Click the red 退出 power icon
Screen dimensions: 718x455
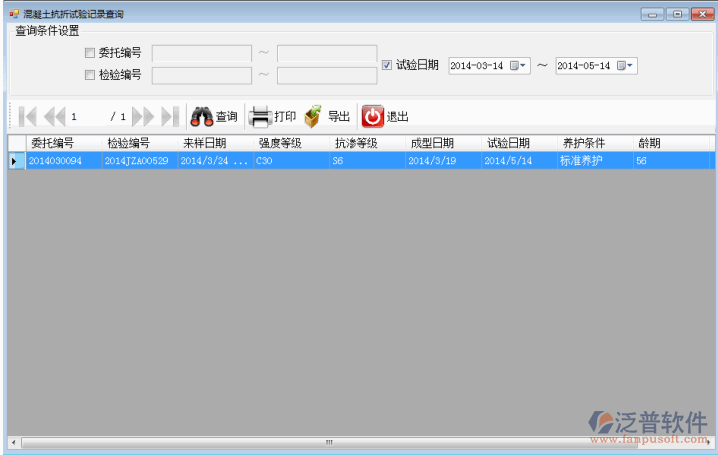point(372,116)
